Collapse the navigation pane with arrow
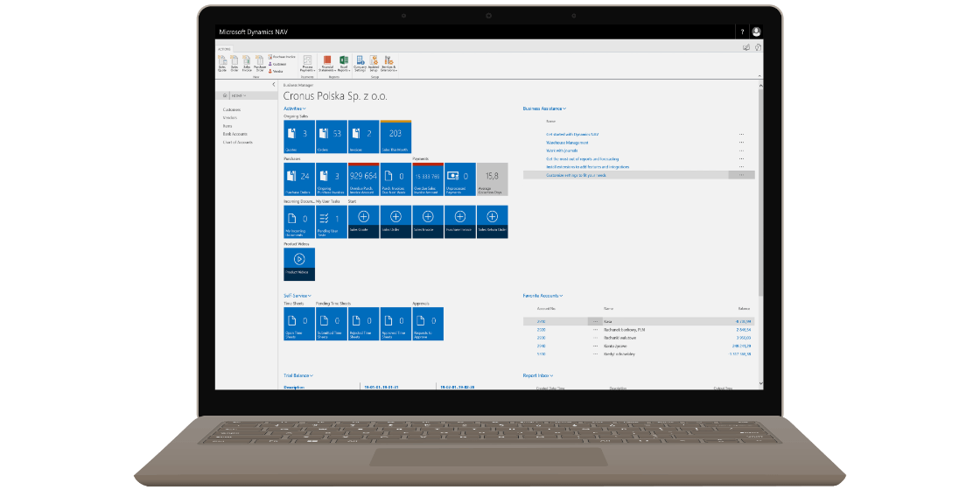980x490 pixels. pyautogui.click(x=274, y=84)
